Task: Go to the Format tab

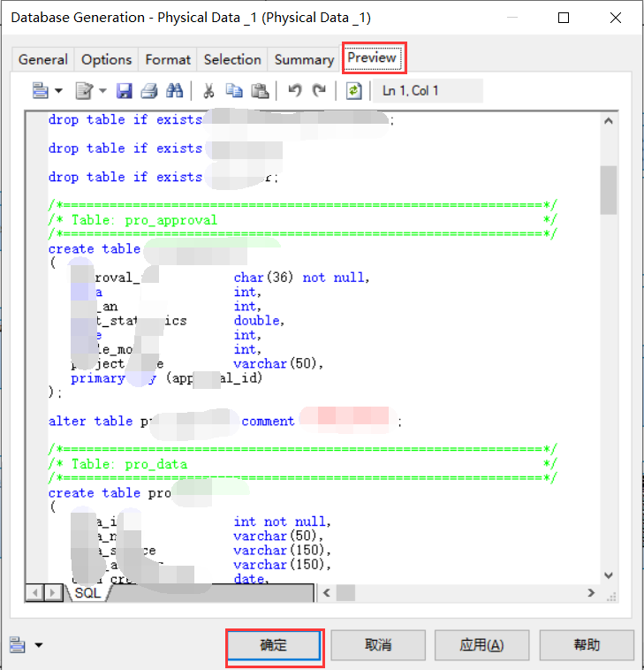Action: coord(168,59)
